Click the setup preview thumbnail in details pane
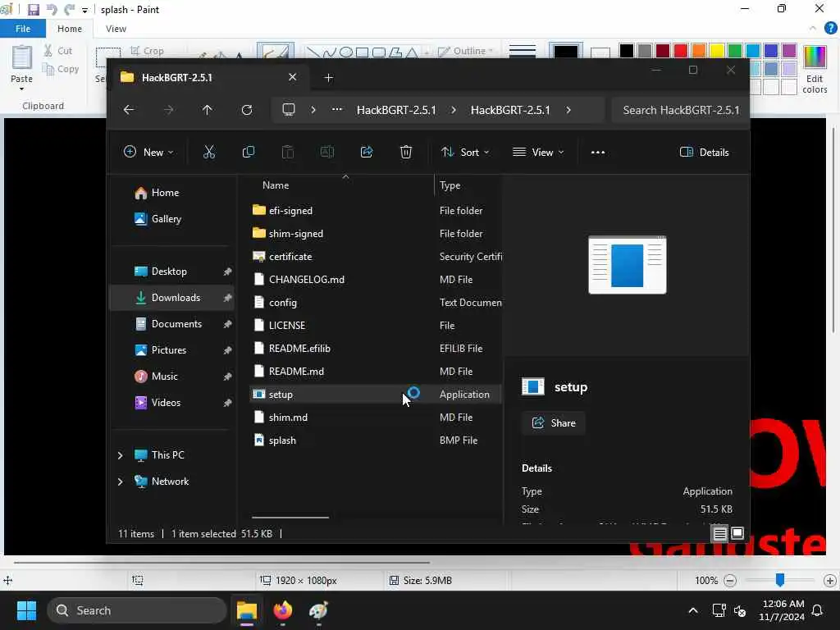Image resolution: width=840 pixels, height=630 pixels. [x=628, y=265]
